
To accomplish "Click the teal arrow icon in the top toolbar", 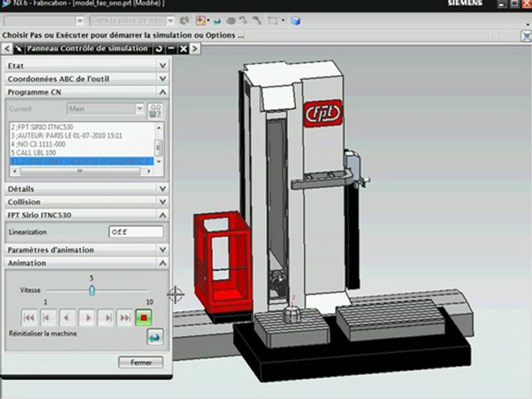I will [x=217, y=21].
